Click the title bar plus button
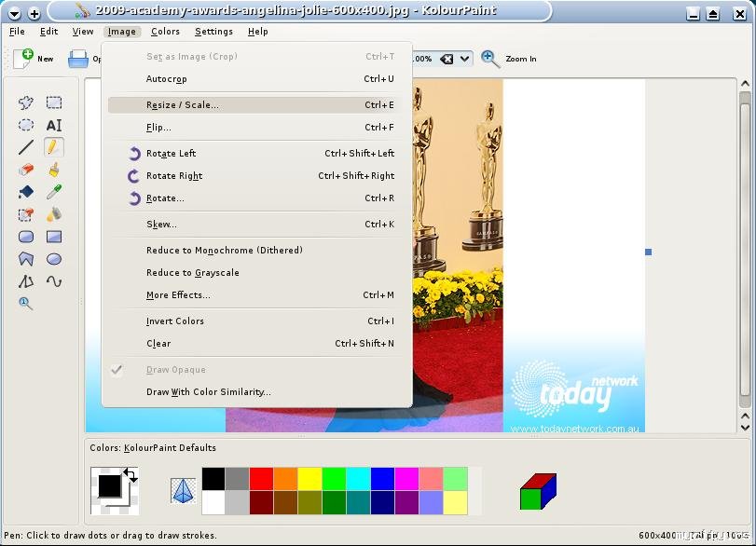The width and height of the screenshot is (756, 546). click(x=34, y=13)
